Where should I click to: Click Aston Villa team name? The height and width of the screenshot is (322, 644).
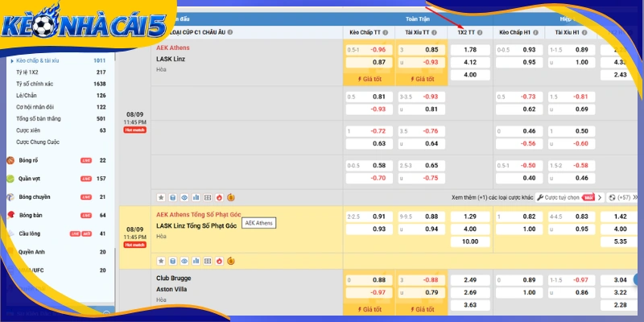171,289
